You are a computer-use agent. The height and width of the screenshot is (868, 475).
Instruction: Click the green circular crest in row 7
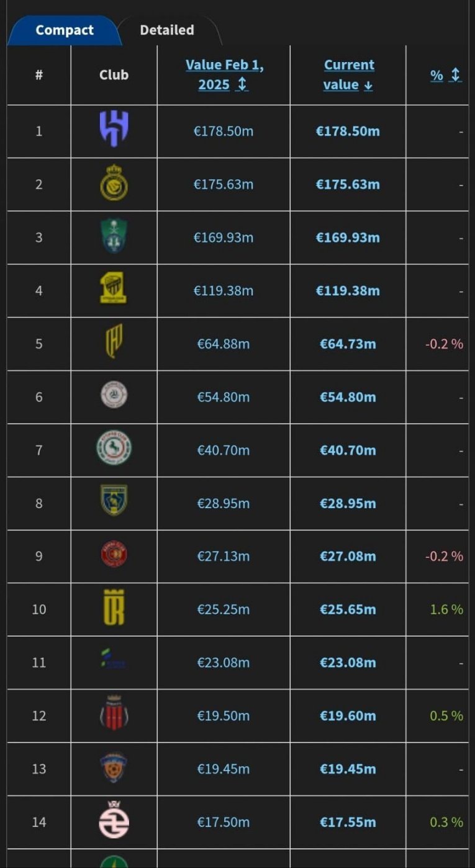[114, 449]
